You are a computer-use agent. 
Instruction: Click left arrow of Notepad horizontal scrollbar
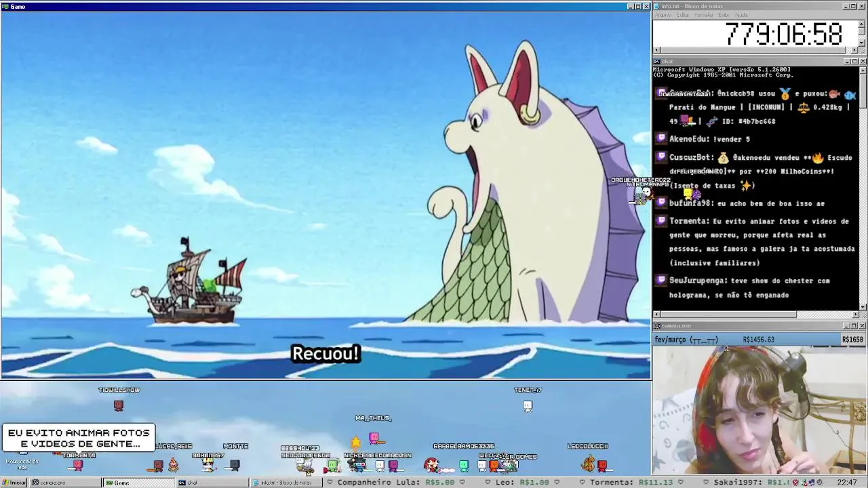pos(656,50)
